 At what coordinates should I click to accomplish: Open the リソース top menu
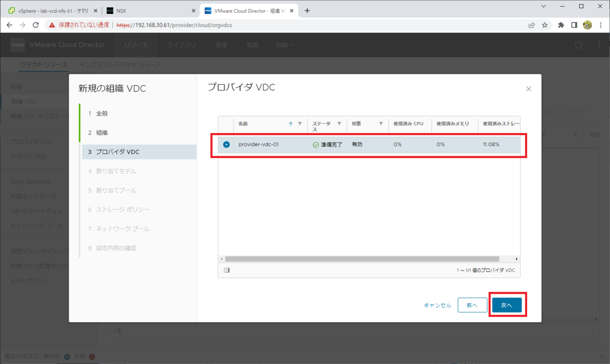tap(136, 45)
